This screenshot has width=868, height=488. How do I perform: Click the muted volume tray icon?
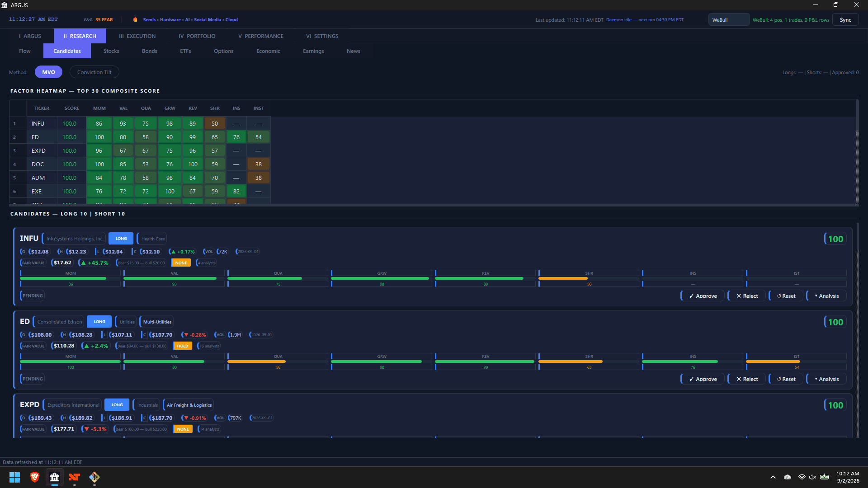[x=812, y=477]
